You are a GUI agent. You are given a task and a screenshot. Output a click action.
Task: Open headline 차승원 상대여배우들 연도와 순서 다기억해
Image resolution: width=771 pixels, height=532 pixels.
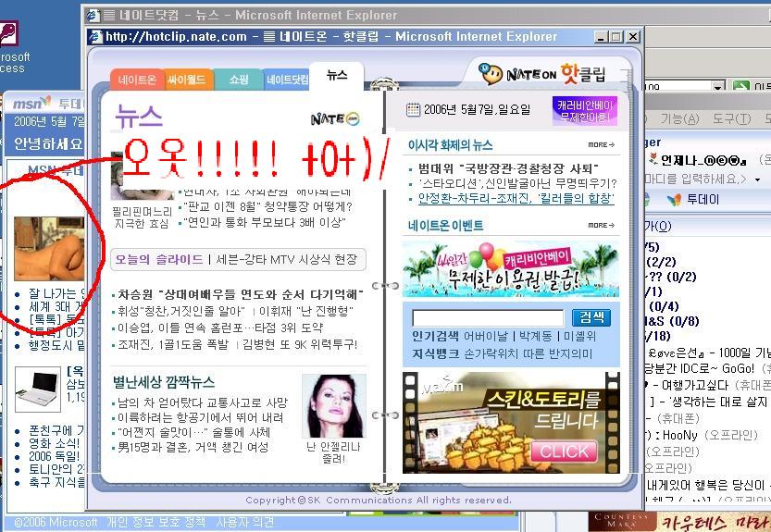point(241,294)
